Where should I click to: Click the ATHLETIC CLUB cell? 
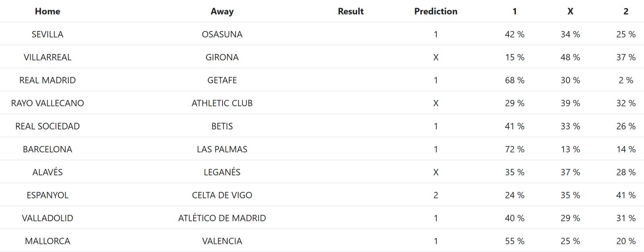click(222, 103)
